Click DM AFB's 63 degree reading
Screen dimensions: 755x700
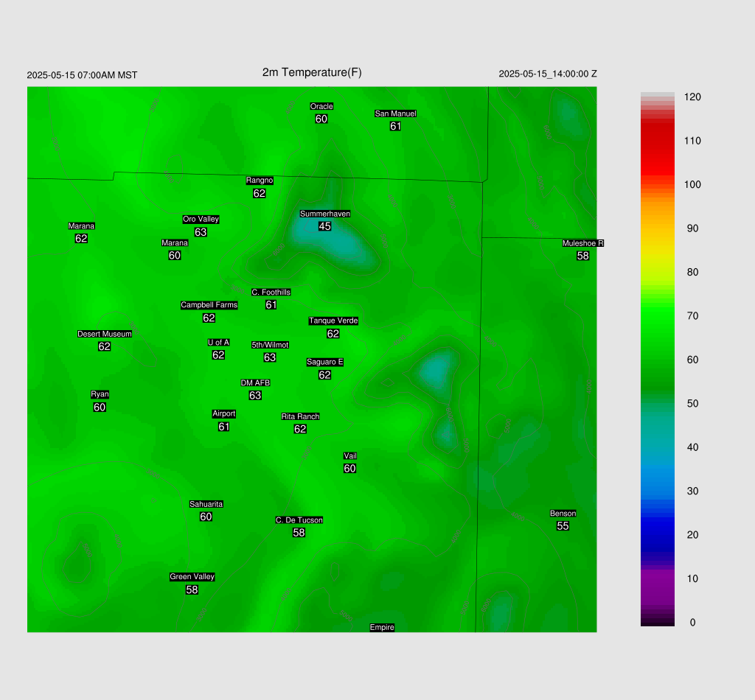[255, 396]
